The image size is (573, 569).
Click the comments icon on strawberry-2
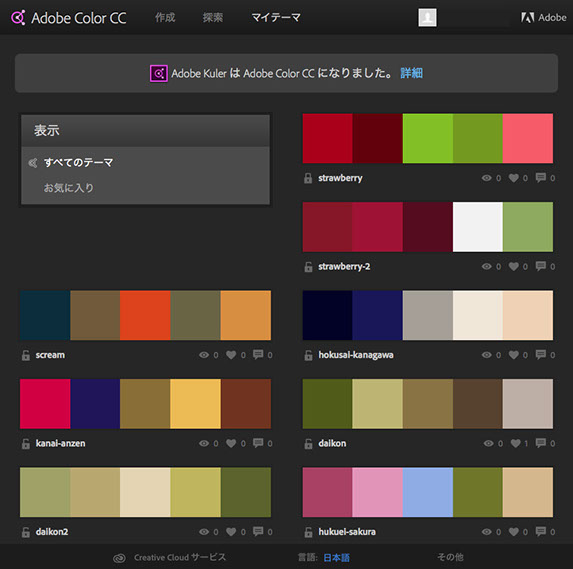click(541, 266)
